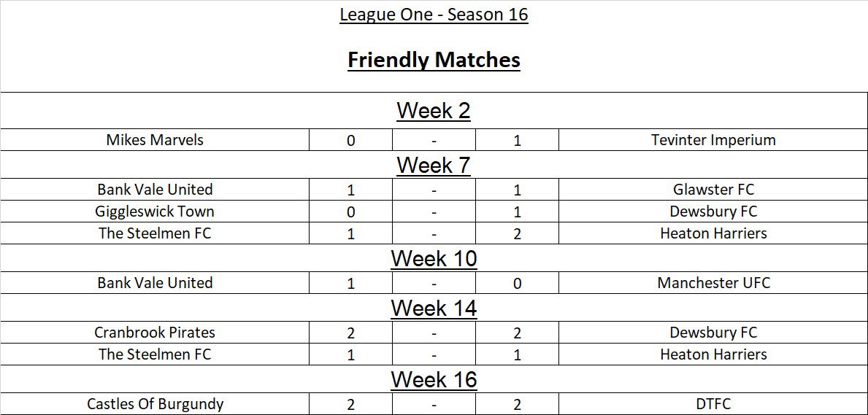The height and width of the screenshot is (415, 868).
Task: Click the Giggleswick Town team cell
Action: click(x=155, y=212)
